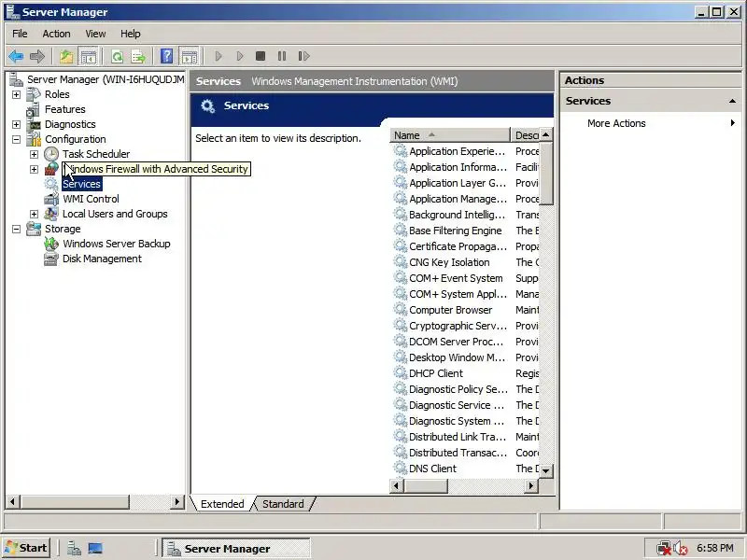Click the Roles icon in the tree
The height and width of the screenshot is (560, 747).
(x=34, y=94)
